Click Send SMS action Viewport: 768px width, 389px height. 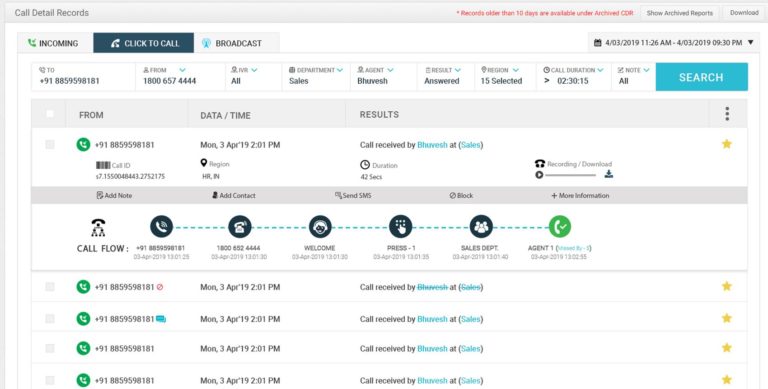click(x=353, y=195)
